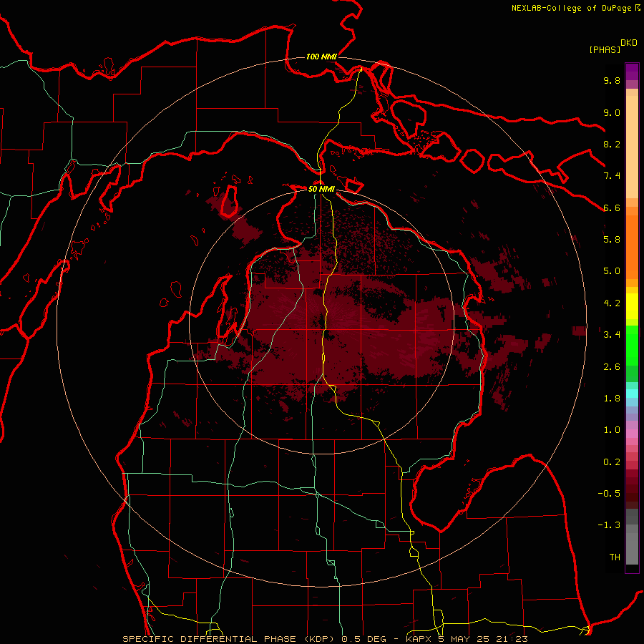Click the DKD legend heading
644x644 pixels.
coord(629,43)
